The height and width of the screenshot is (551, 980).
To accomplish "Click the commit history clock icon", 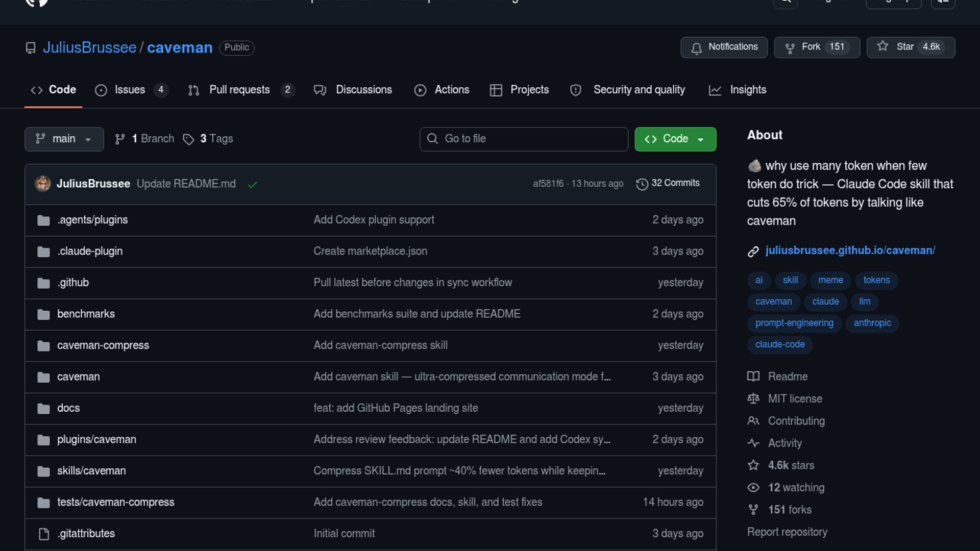I will (642, 184).
